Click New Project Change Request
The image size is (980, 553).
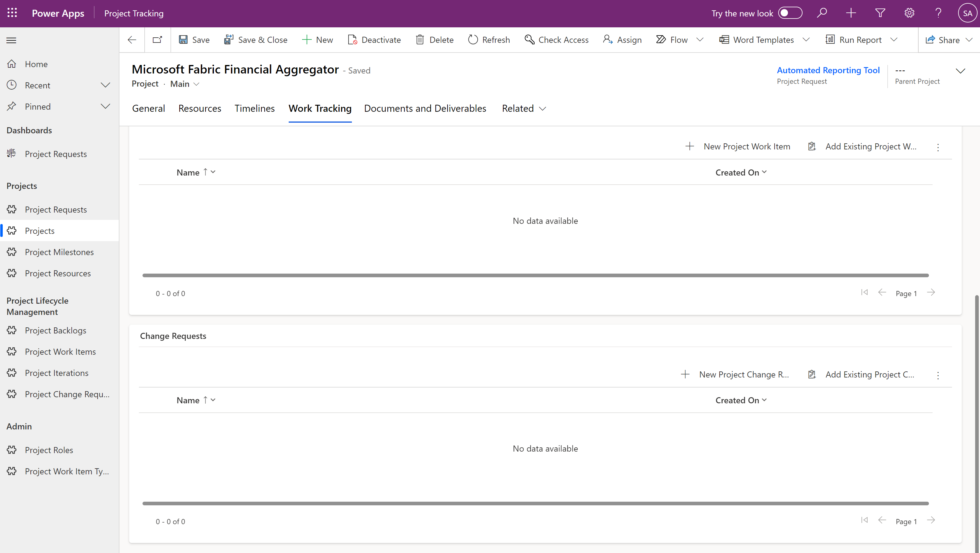[x=734, y=375]
